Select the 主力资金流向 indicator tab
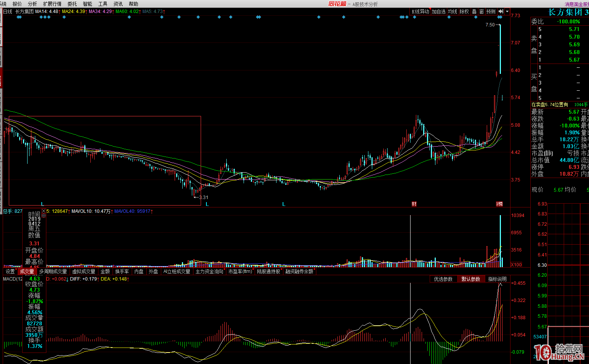This screenshot has width=589, height=364. pyautogui.click(x=209, y=271)
